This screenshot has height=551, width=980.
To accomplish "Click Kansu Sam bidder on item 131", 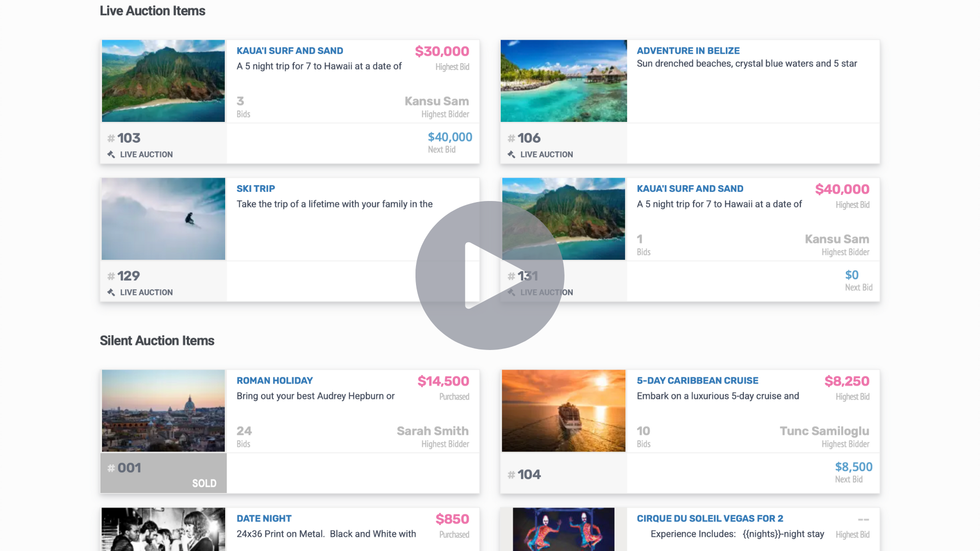I will [837, 239].
